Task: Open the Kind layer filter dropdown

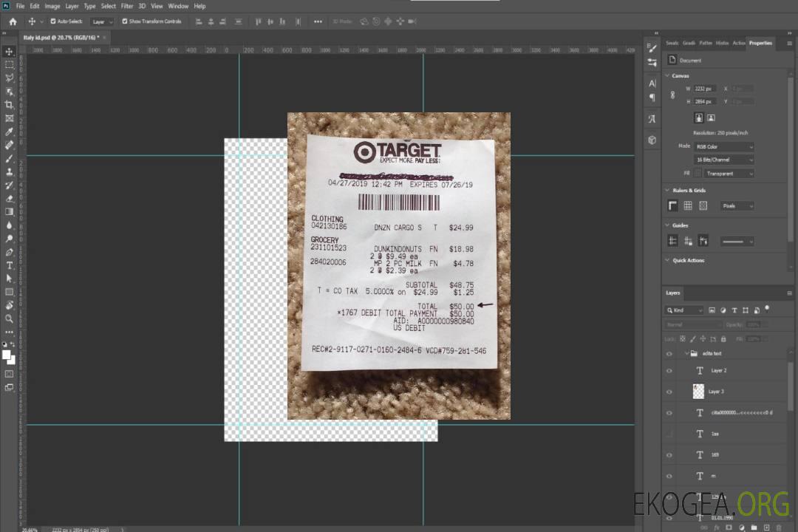Action: (684, 310)
